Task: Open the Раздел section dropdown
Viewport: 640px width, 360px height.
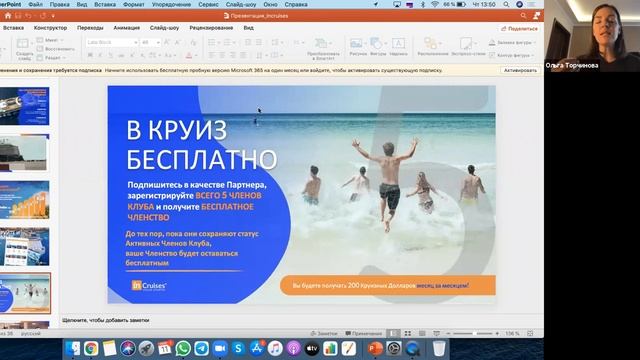Action: pos(51,58)
